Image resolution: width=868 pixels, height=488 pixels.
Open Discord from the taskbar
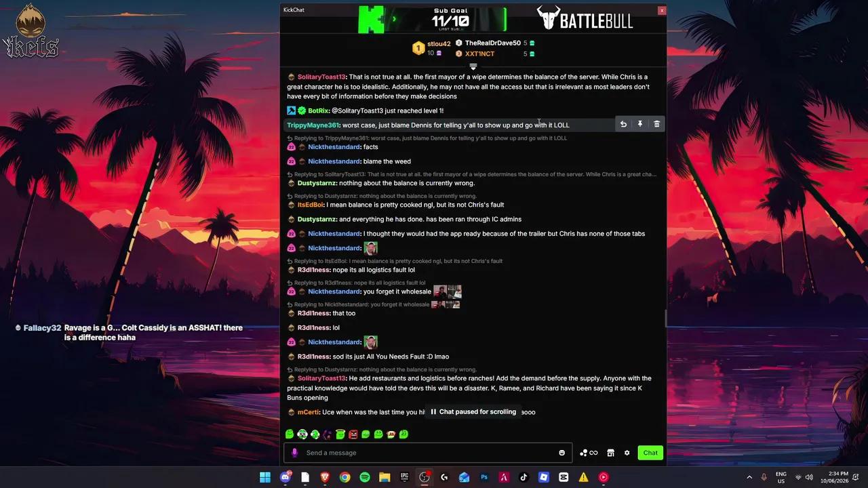point(285,477)
